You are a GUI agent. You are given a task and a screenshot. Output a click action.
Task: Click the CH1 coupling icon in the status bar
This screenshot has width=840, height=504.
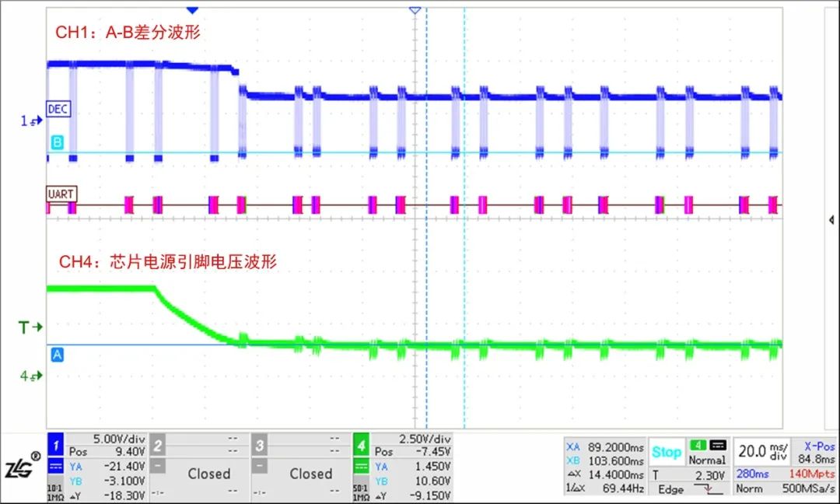click(x=54, y=467)
